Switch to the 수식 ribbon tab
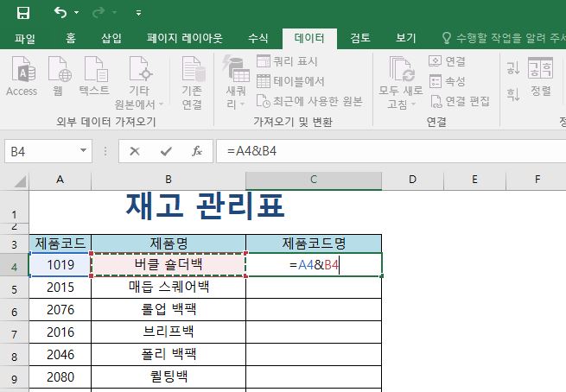566x392 pixels. coord(258,38)
